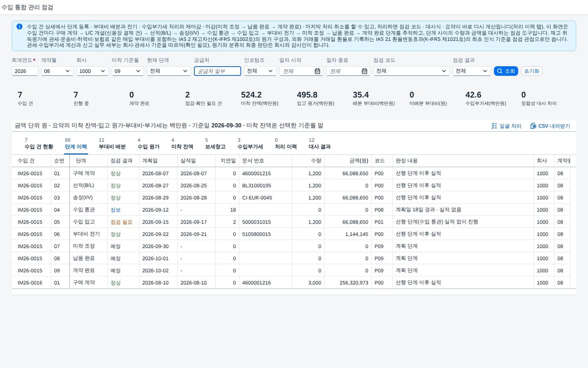Click the amount 256,320,973
Viewport: 588px width, 368px height.
point(354,283)
